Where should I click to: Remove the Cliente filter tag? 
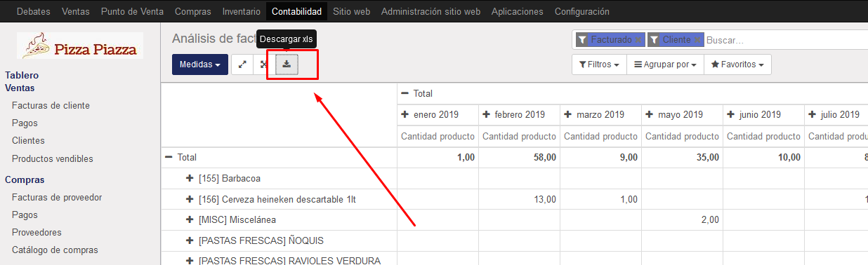697,40
